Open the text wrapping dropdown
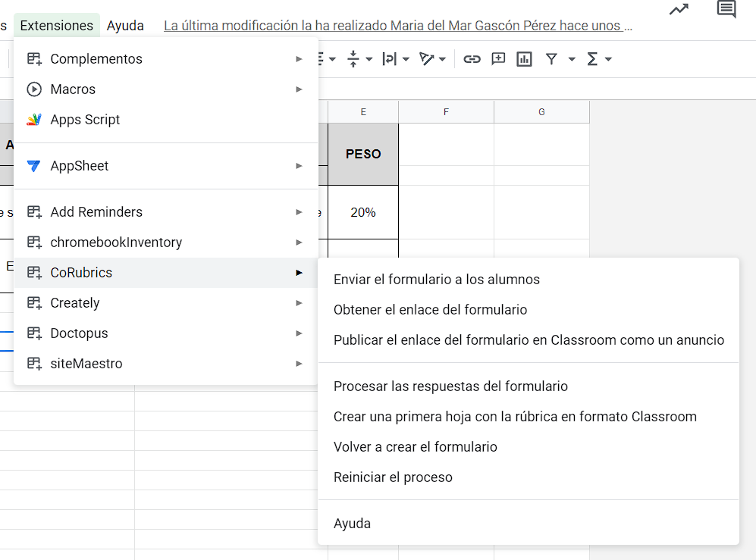 tap(395, 59)
